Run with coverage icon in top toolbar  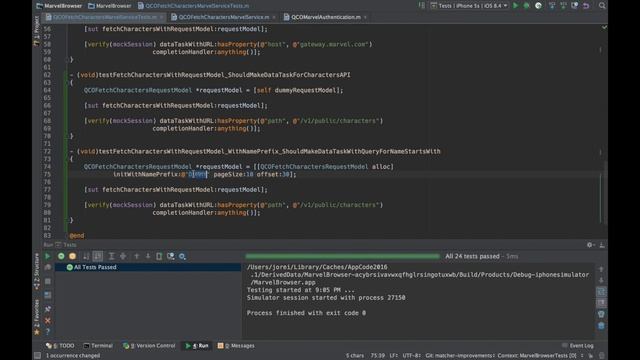pos(538,6)
